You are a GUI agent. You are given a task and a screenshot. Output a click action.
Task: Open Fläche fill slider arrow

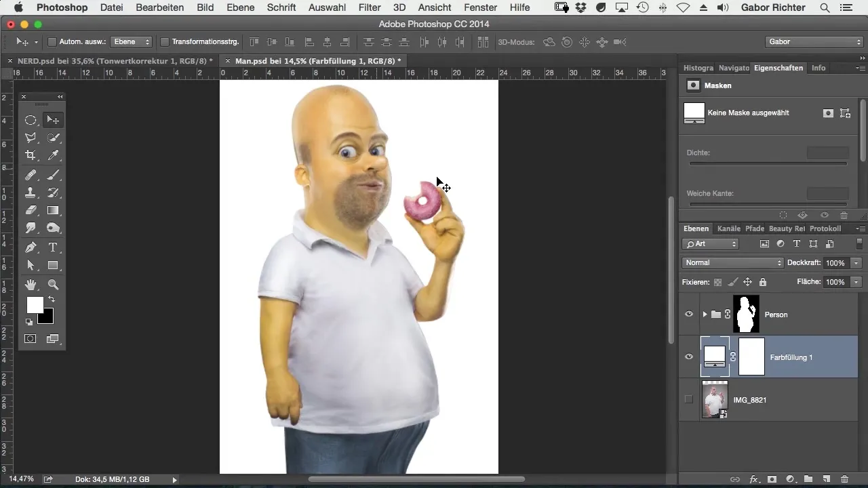(x=856, y=282)
